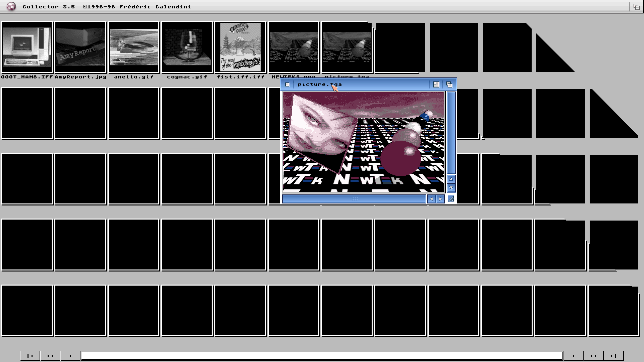The width and height of the screenshot is (644, 362).
Task: Click right arrow of picture.tga horizontal scrollbar
Action: 440,199
